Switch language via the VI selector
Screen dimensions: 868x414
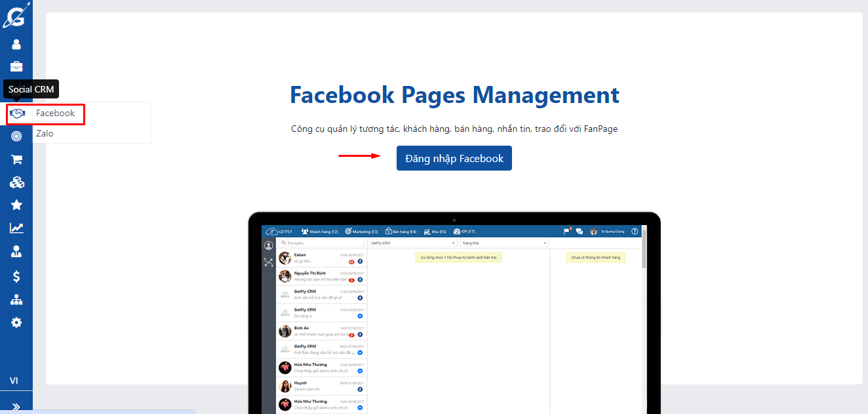tap(14, 381)
